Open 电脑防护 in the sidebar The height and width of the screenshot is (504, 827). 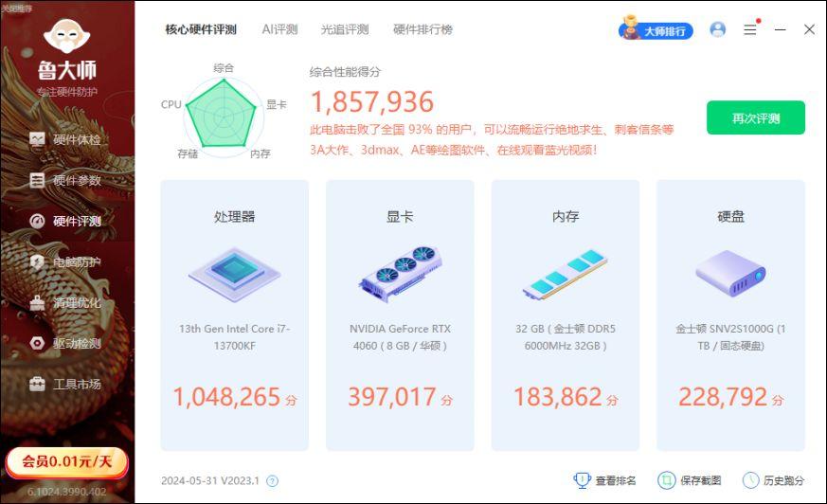pos(67,261)
